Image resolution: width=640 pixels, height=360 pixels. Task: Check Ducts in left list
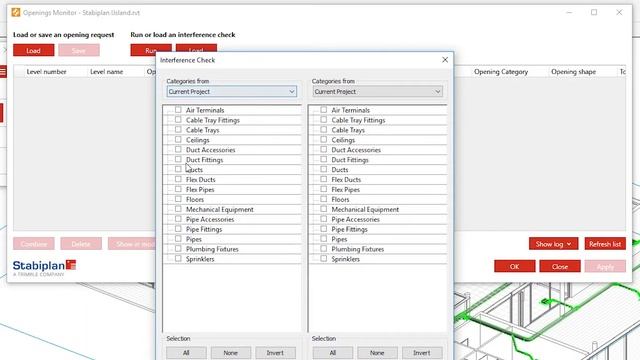[178, 169]
